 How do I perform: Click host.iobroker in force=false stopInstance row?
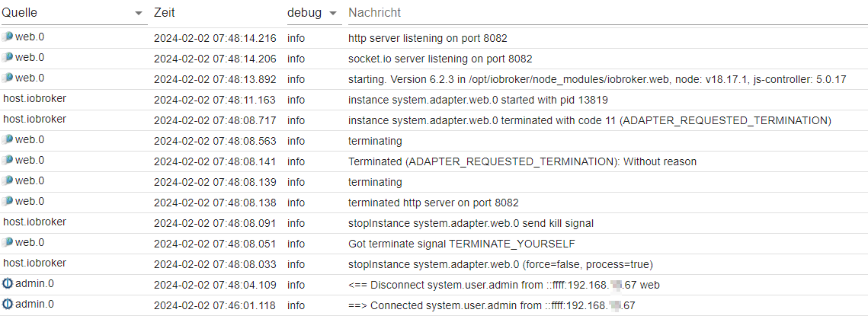[x=35, y=263]
